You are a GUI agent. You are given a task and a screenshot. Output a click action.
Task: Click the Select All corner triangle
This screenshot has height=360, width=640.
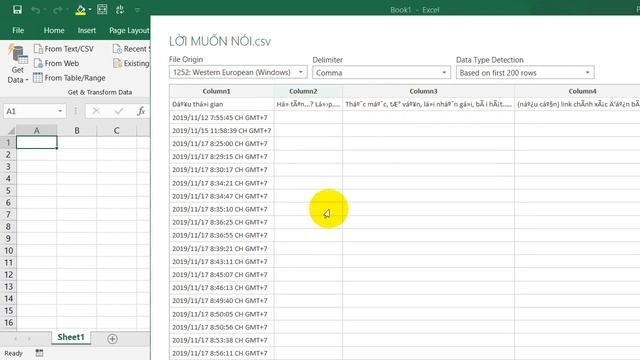(x=11, y=131)
